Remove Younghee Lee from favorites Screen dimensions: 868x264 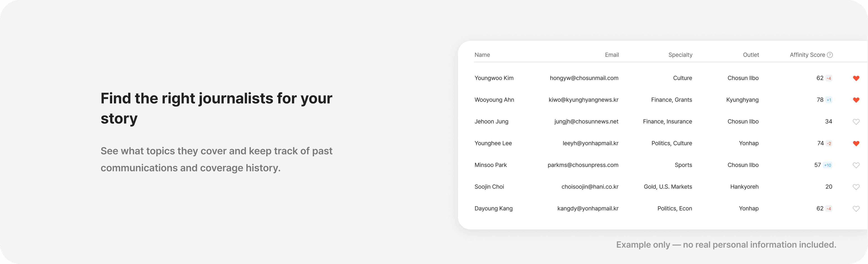856,143
